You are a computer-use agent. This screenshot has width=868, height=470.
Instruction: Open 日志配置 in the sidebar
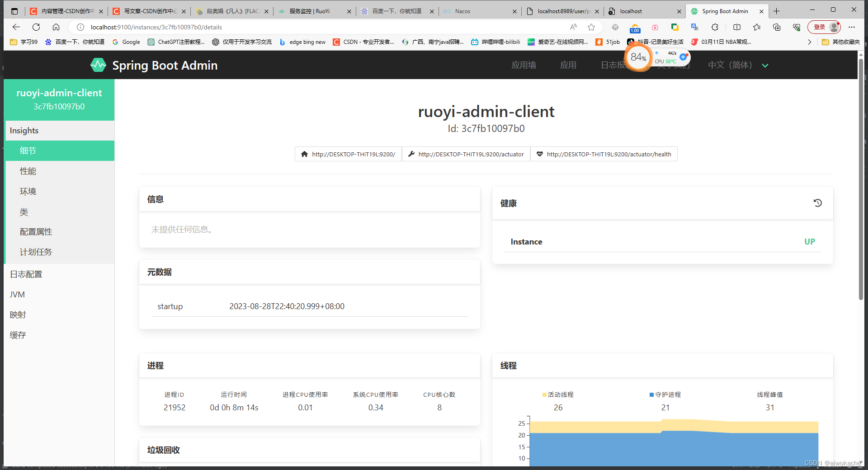[59, 274]
